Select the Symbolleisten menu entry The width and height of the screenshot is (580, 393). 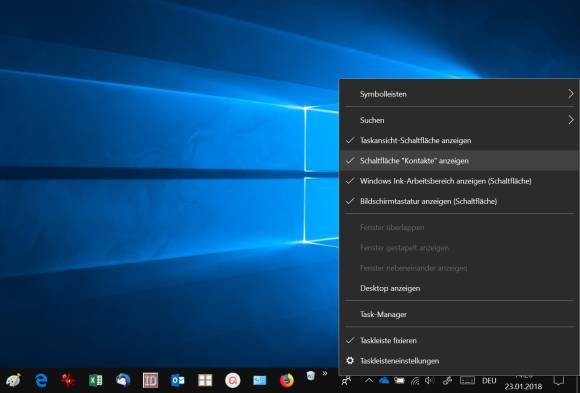tap(459, 94)
